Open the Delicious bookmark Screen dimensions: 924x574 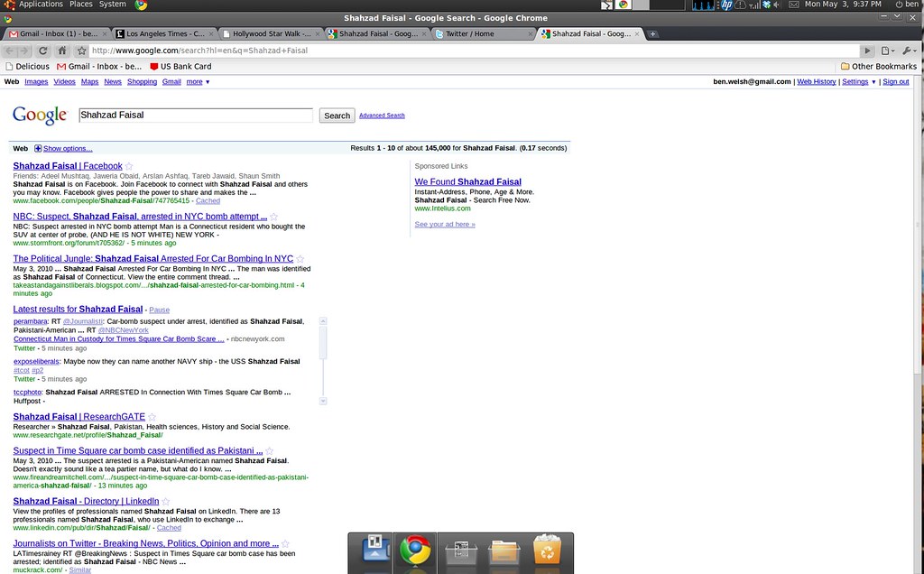[x=27, y=67]
